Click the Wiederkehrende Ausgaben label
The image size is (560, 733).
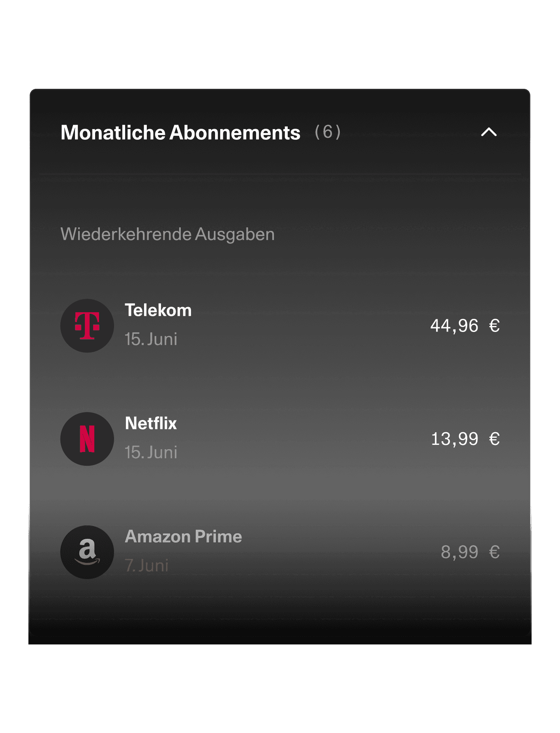[x=167, y=234]
